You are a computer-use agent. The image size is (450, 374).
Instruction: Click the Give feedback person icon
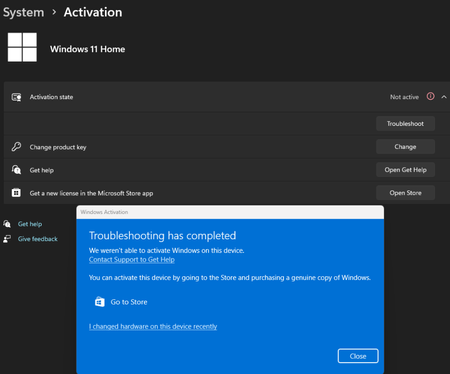[7, 239]
